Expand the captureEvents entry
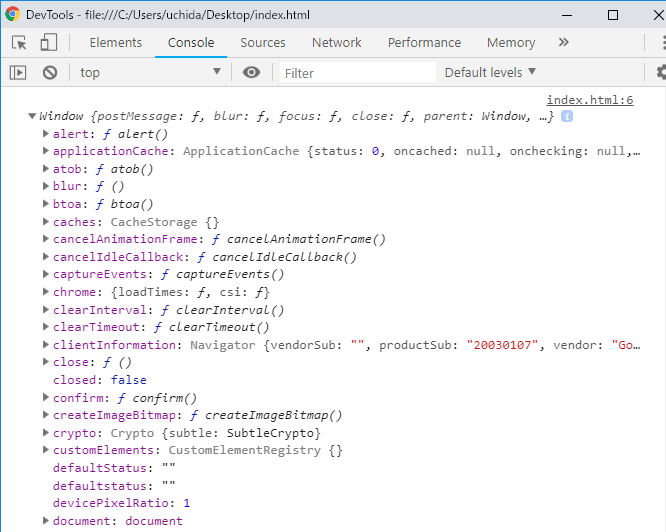The height and width of the screenshot is (532, 666). 45,274
